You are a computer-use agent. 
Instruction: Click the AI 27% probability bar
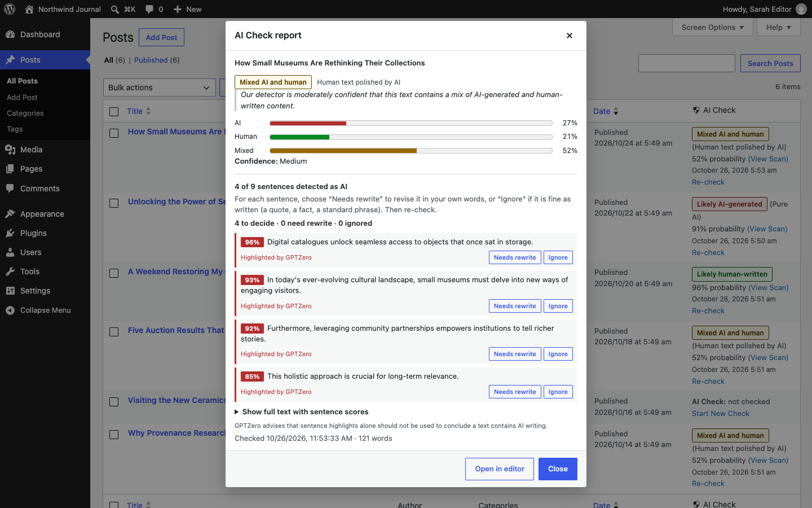tap(411, 123)
